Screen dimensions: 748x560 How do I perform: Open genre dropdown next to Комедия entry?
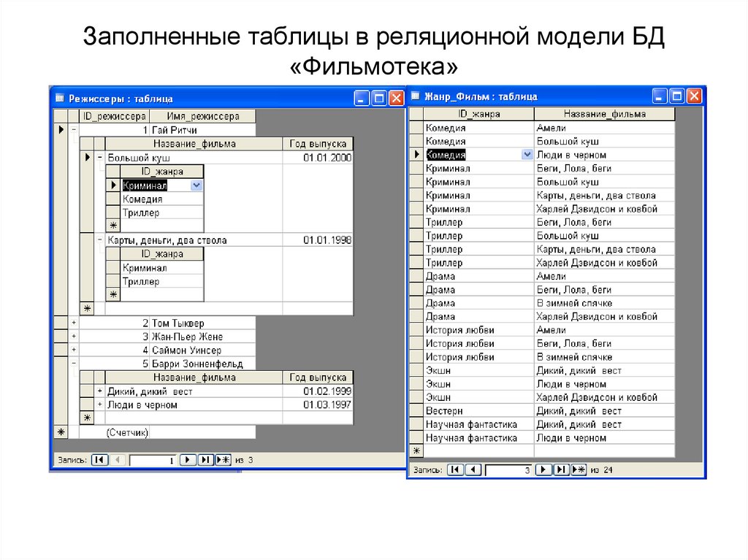(526, 154)
